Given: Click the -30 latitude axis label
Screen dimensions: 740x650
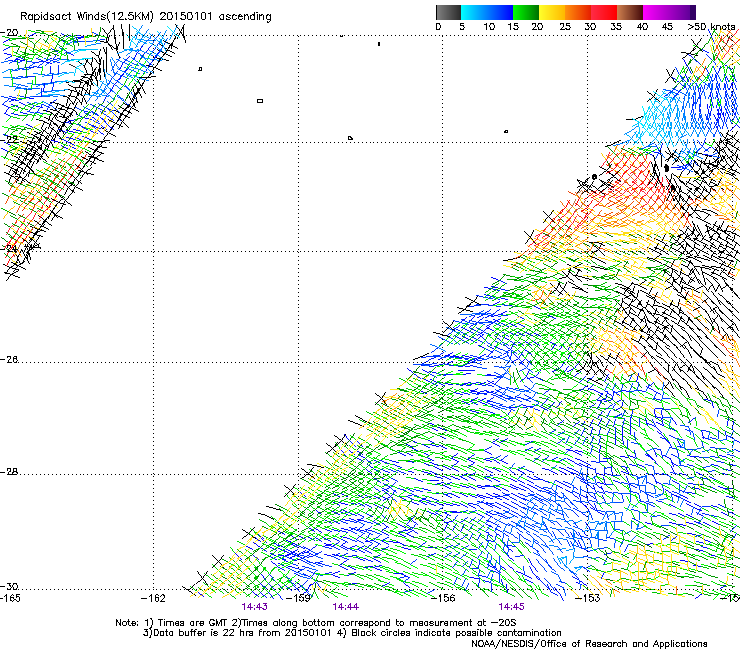Looking at the screenshot, I should 9,587.
